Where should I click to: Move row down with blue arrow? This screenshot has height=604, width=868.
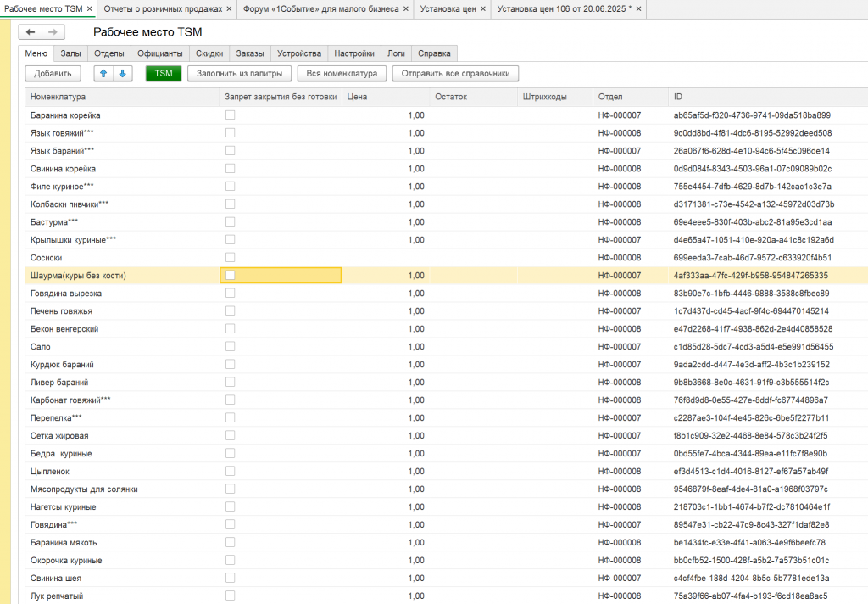[x=123, y=73]
